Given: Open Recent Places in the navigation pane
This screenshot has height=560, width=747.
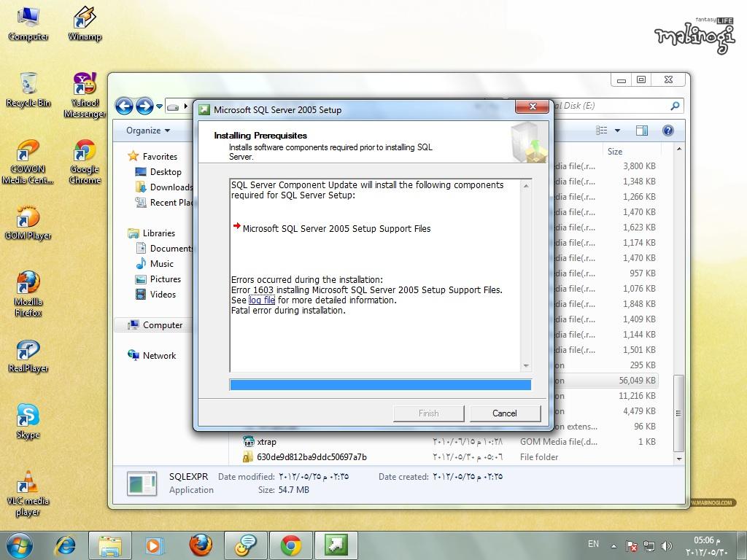Looking at the screenshot, I should tap(164, 203).
